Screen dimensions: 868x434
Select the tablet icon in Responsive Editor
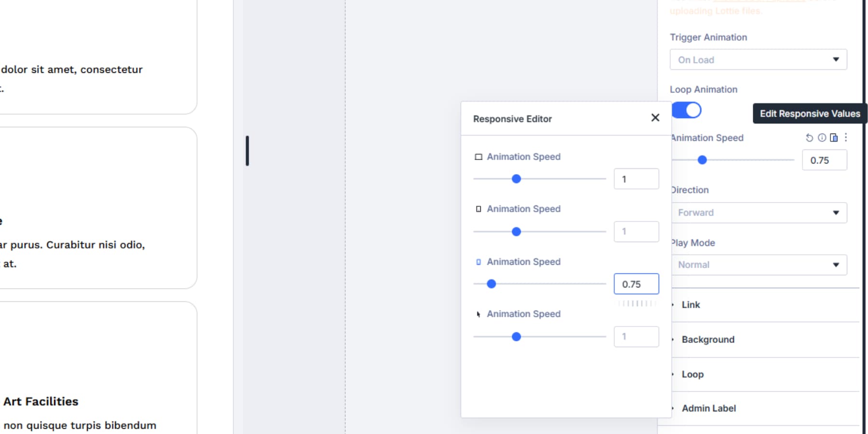coord(479,208)
